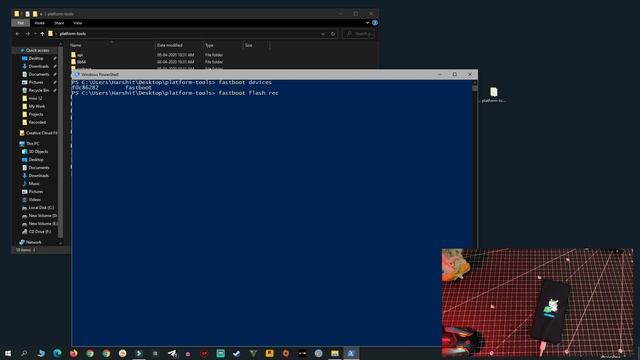The height and width of the screenshot is (360, 640).
Task: Click the platform-tools address bar path
Action: pos(73,34)
